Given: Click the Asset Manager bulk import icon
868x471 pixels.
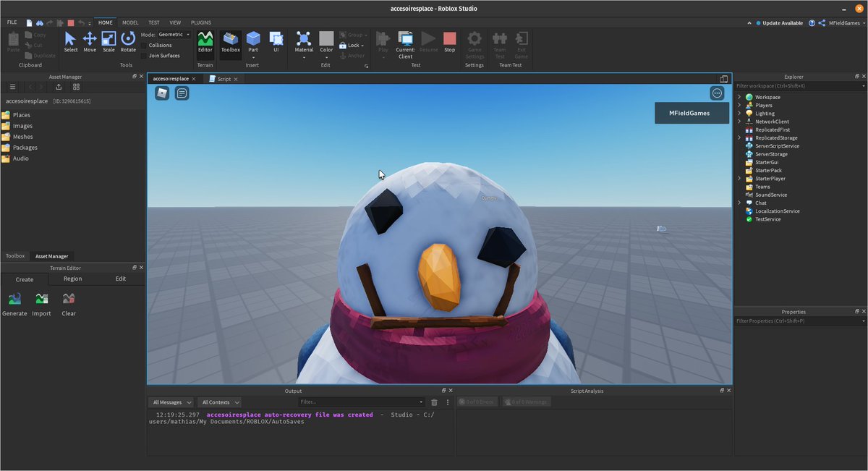Looking at the screenshot, I should click(x=59, y=87).
